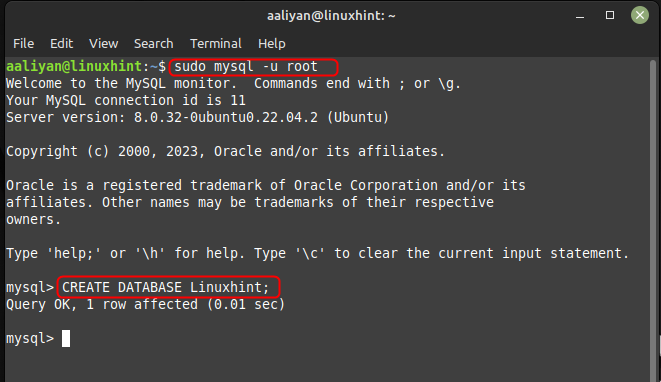Image resolution: width=661 pixels, height=382 pixels.
Task: Open the Edit menu
Action: (x=62, y=43)
